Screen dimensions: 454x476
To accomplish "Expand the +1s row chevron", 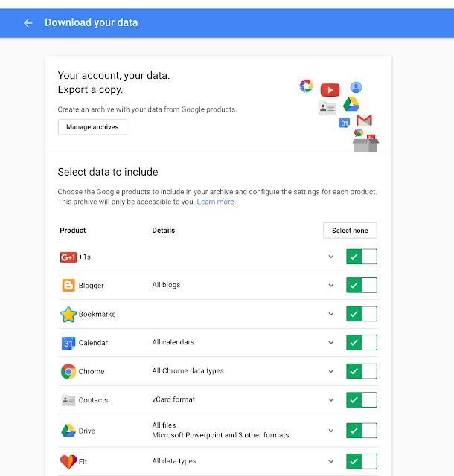I will tap(331, 257).
